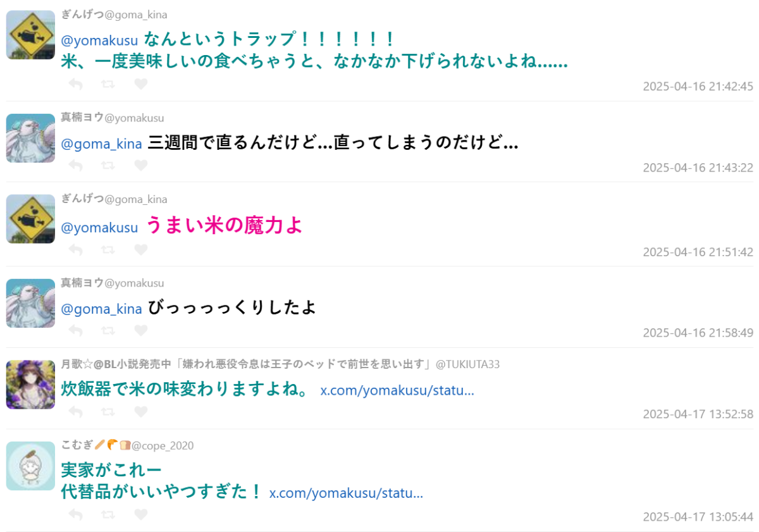Viewport: 759px width, 532px height.
Task: Like the うまい米の魔力よ tweet
Action: 141,249
